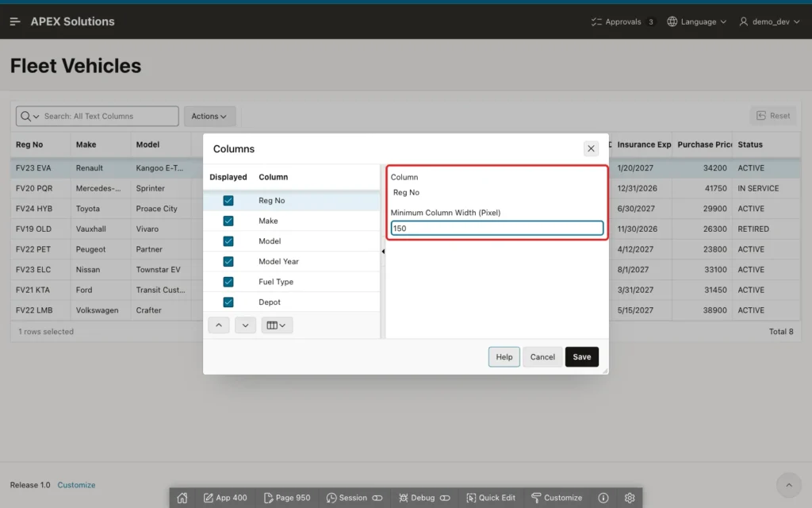812x508 pixels.
Task: Click the info icon in developer toolbar
Action: (603, 498)
